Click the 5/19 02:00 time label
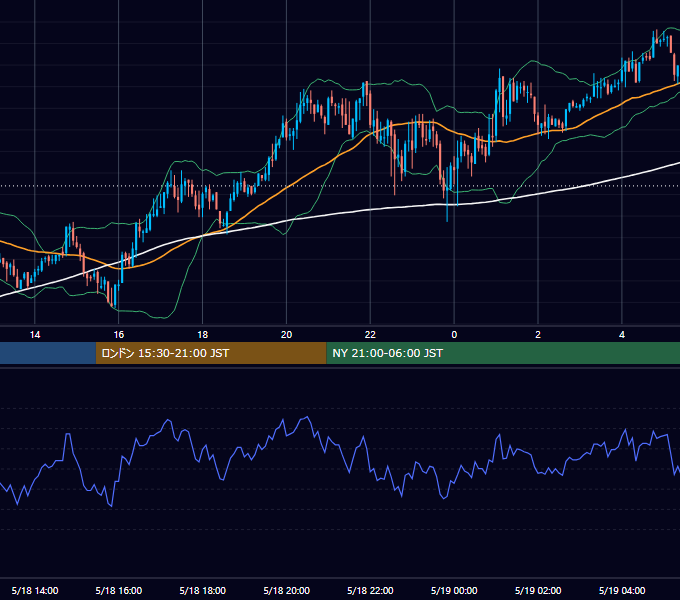Screen dimensions: 680x600 [538, 590]
